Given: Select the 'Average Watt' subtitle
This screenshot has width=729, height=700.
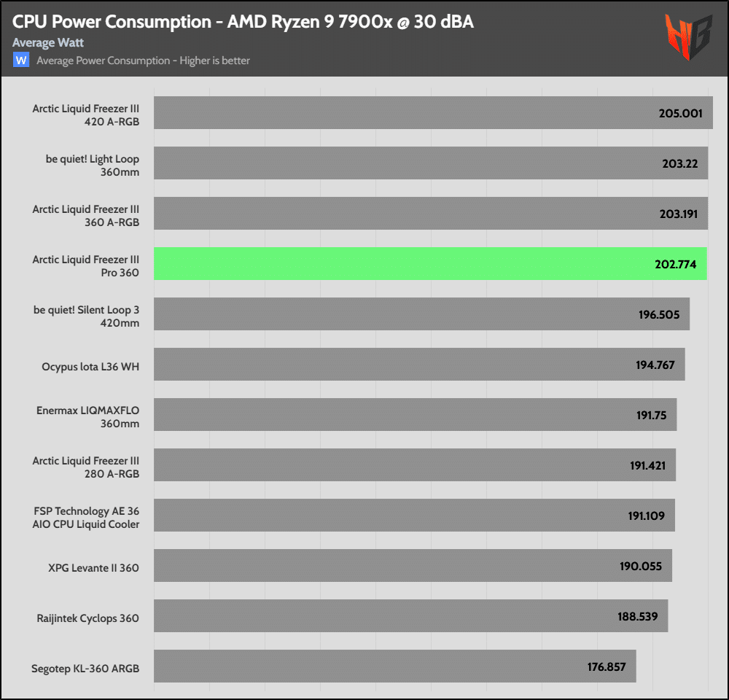Looking at the screenshot, I should point(48,43).
